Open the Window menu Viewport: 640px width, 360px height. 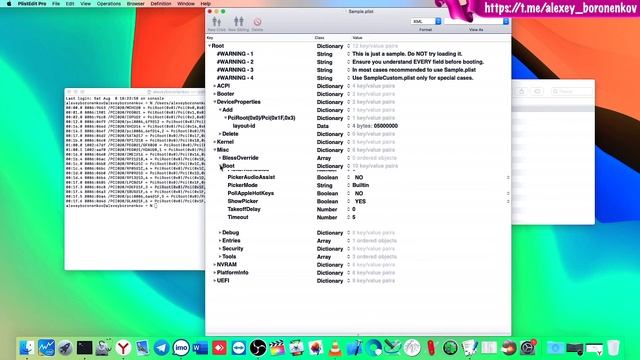click(186, 4)
